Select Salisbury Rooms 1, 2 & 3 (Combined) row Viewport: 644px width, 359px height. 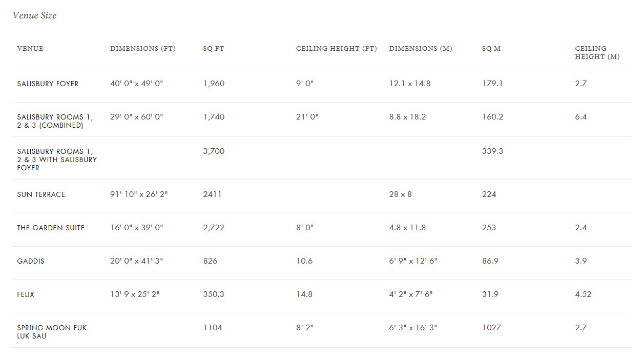(322, 119)
